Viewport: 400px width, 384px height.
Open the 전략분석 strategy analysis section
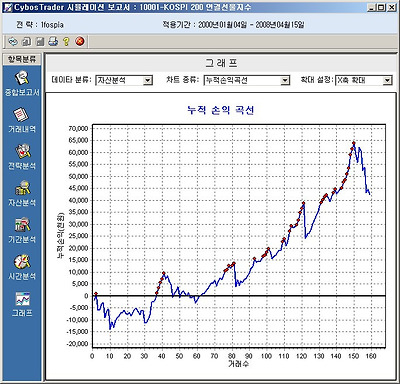[x=22, y=157]
